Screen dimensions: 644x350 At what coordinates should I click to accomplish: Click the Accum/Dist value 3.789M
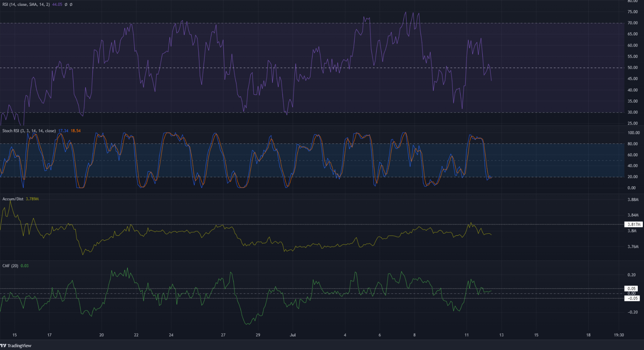[32, 199]
